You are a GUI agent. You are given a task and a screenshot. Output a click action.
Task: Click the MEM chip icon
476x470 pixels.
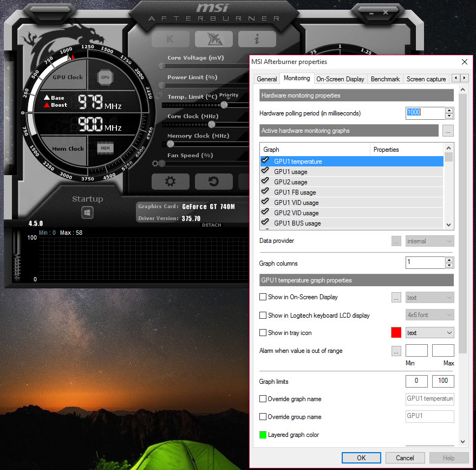[105, 148]
